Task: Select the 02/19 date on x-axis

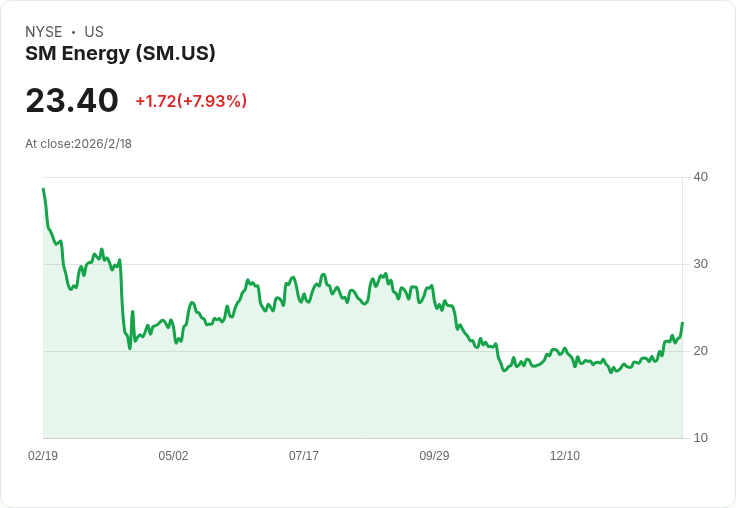Action: point(43,456)
